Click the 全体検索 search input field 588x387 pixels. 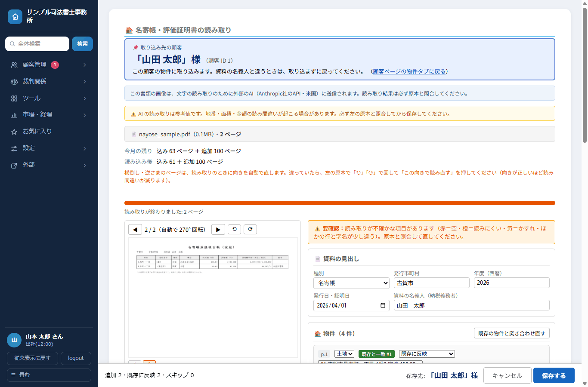click(x=37, y=44)
